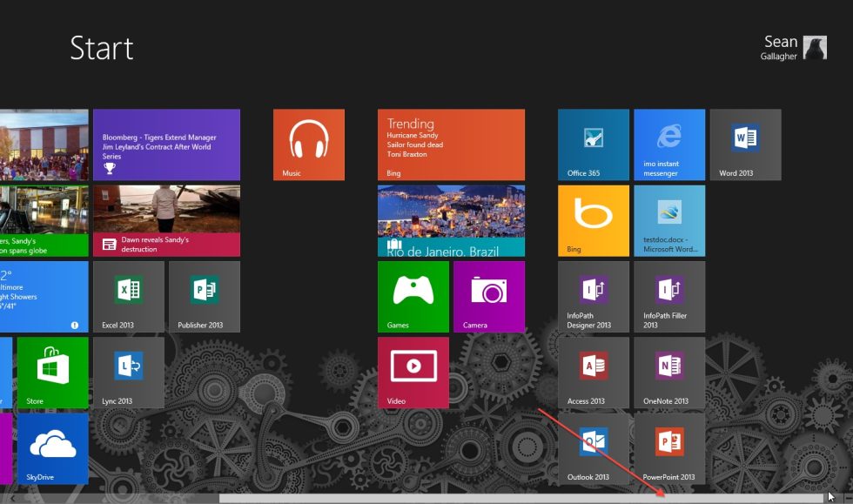The height and width of the screenshot is (504, 853).
Task: Open the Trending Bing news tile
Action: (451, 144)
